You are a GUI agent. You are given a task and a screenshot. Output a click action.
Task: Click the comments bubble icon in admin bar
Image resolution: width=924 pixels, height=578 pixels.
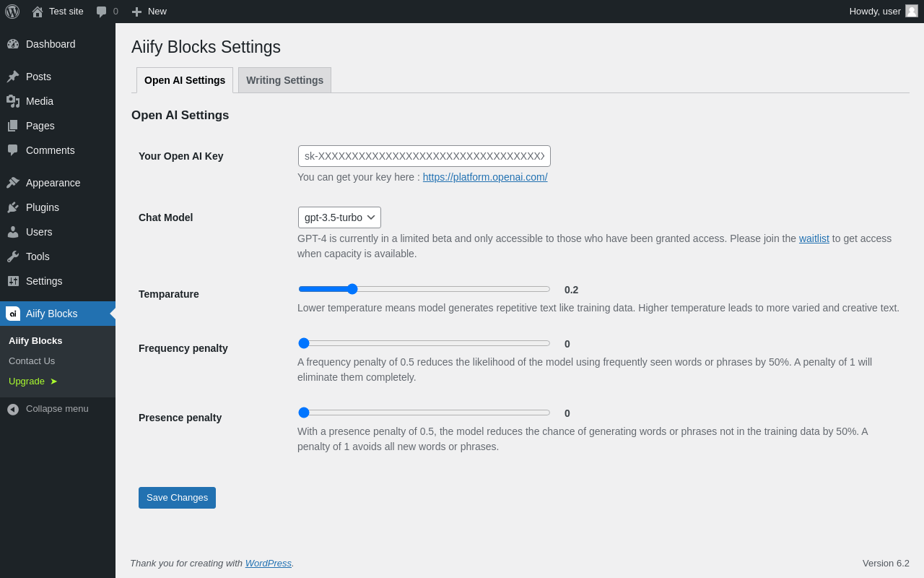[102, 12]
